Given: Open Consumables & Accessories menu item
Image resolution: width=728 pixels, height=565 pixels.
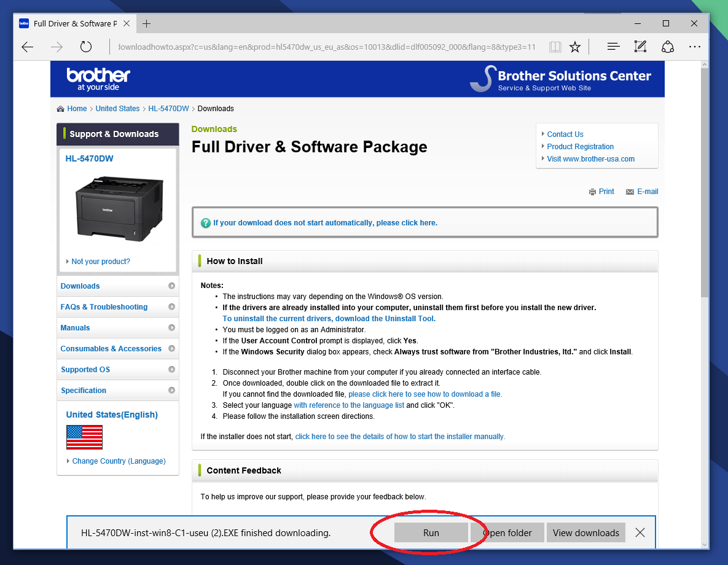Looking at the screenshot, I should point(118,349).
